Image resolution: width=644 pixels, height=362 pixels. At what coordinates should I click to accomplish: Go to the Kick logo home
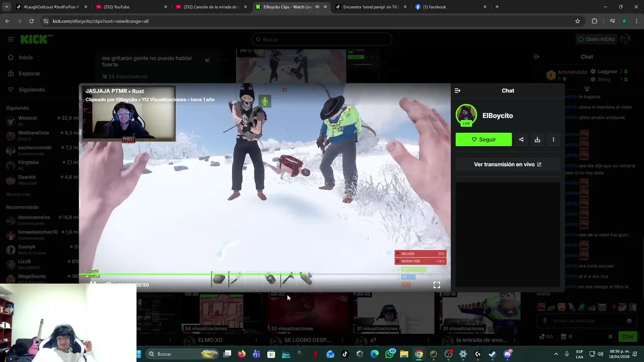click(34, 39)
